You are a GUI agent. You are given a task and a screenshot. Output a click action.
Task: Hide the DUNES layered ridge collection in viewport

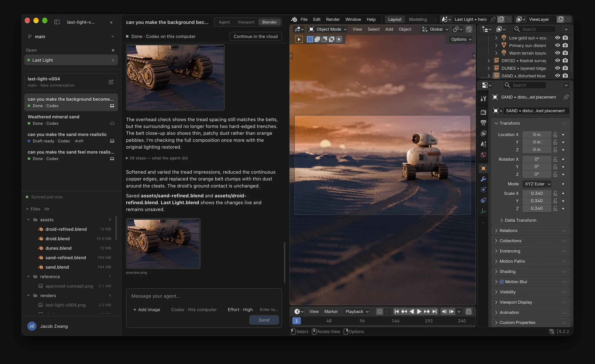point(558,68)
